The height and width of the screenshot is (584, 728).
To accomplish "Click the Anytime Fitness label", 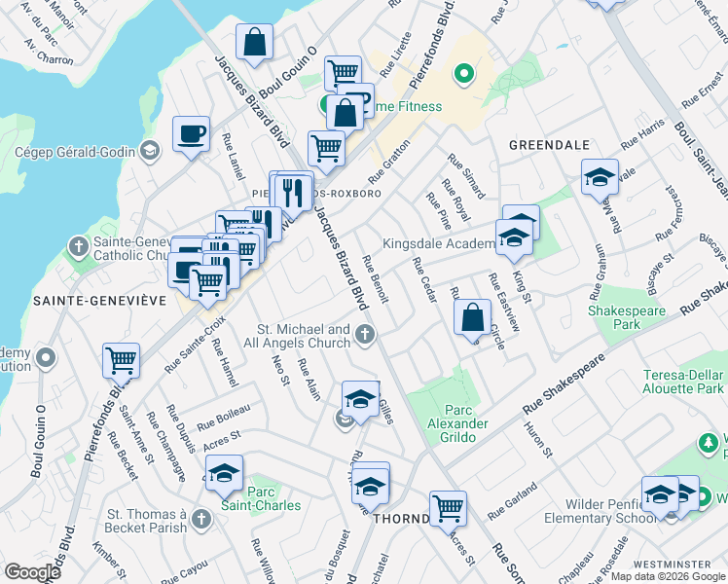I will point(408,106).
